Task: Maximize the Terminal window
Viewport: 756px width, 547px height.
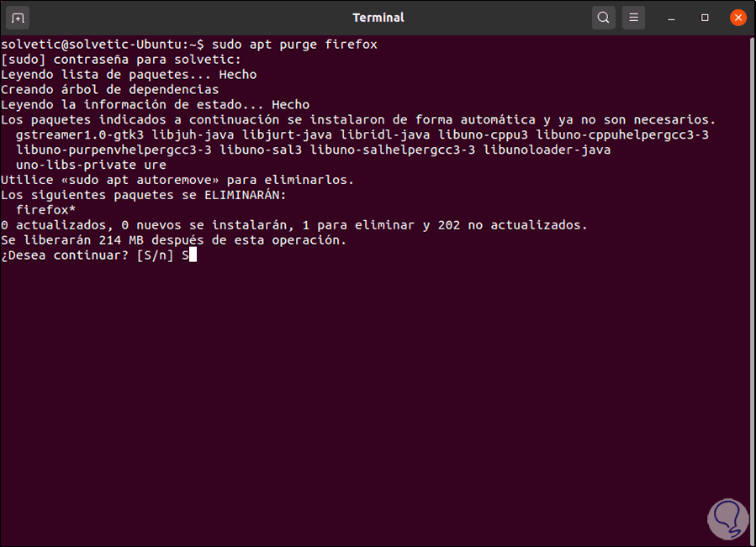Action: point(705,18)
